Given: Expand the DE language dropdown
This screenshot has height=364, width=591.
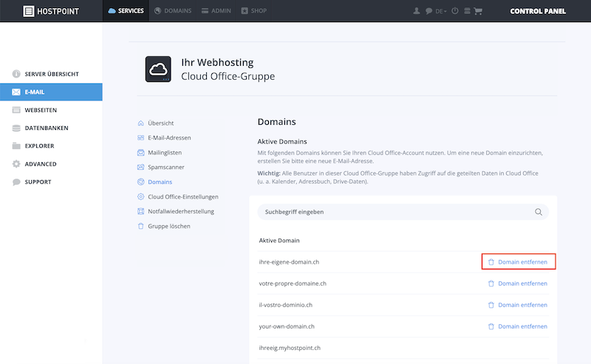Looking at the screenshot, I should click(441, 11).
